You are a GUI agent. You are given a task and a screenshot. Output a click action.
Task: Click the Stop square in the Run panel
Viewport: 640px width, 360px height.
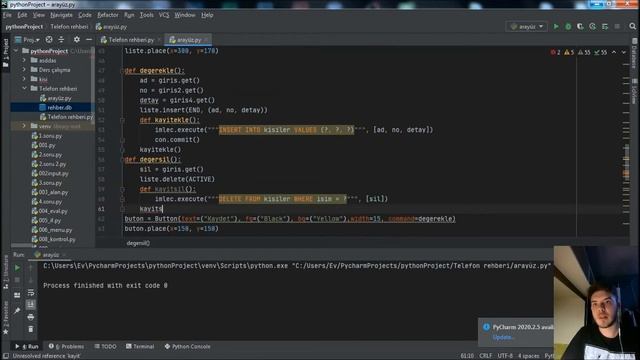17,280
